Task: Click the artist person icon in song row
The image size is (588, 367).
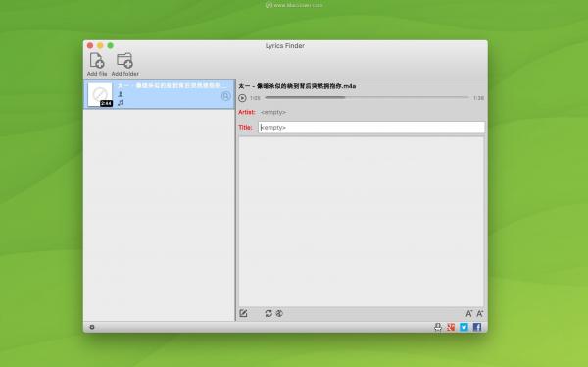Action: [121, 94]
